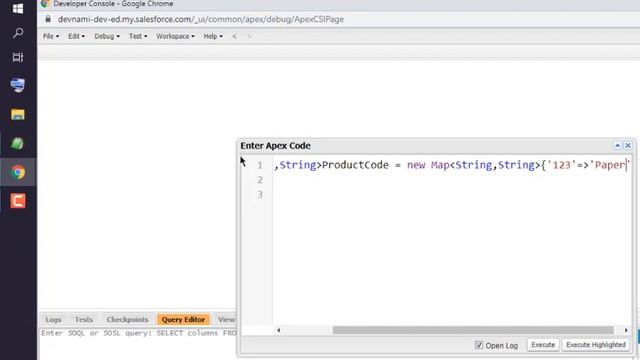Click the URL in the Chrome address bar

[201, 19]
